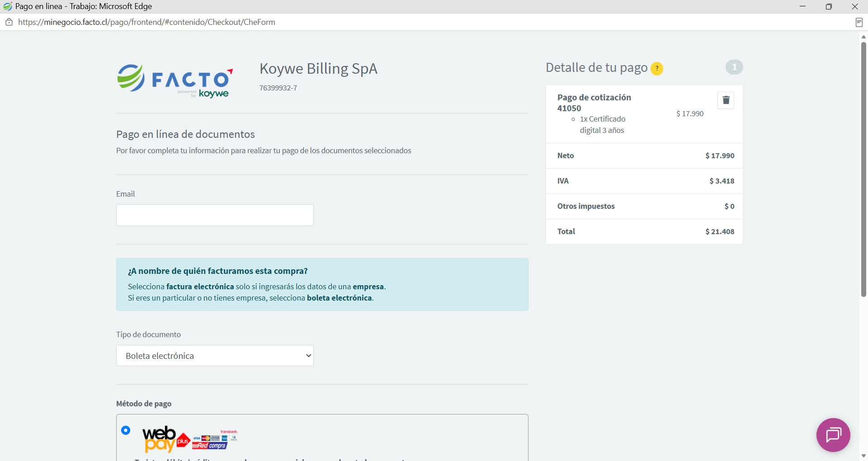
Task: Open the yellow help icon beside Detalle de tu pago
Action: tap(656, 68)
